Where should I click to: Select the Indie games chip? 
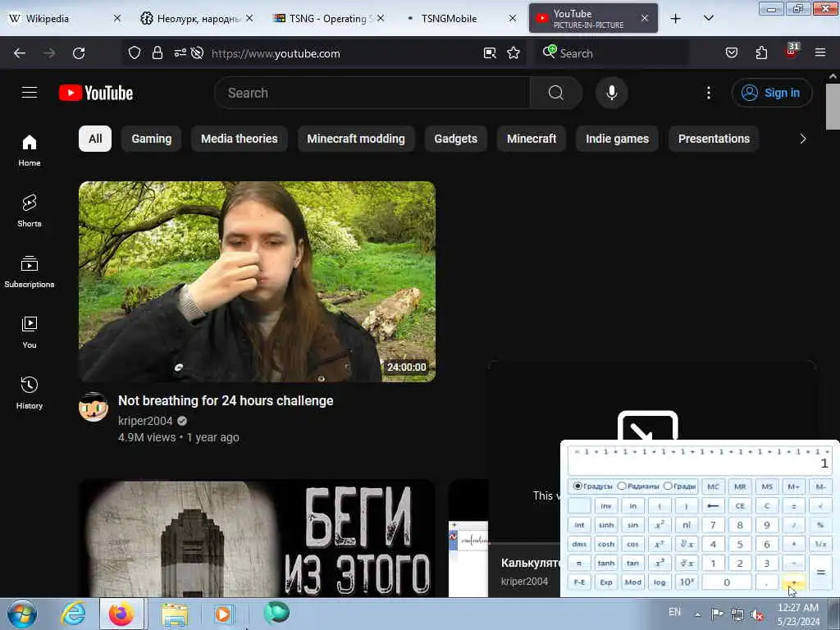pos(617,139)
